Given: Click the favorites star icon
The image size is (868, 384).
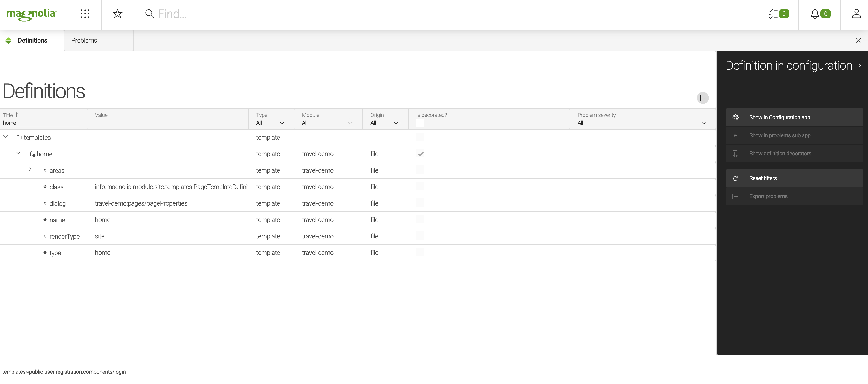Looking at the screenshot, I should point(117,14).
